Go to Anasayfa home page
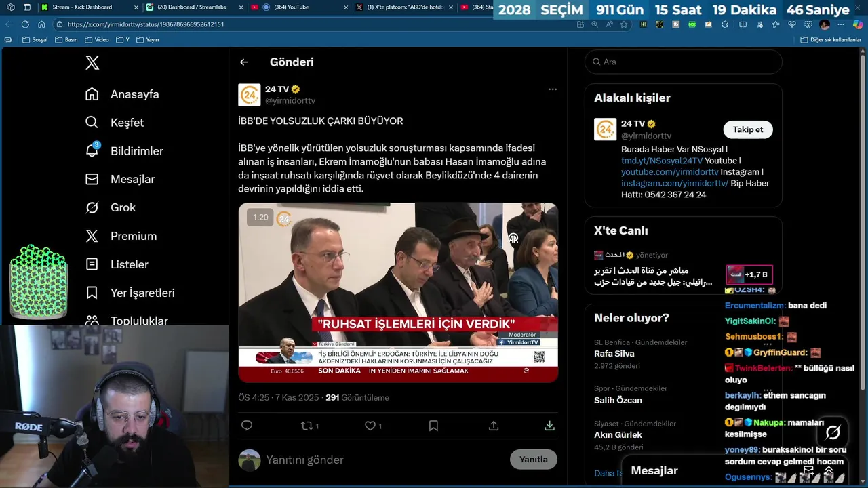 coord(122,94)
